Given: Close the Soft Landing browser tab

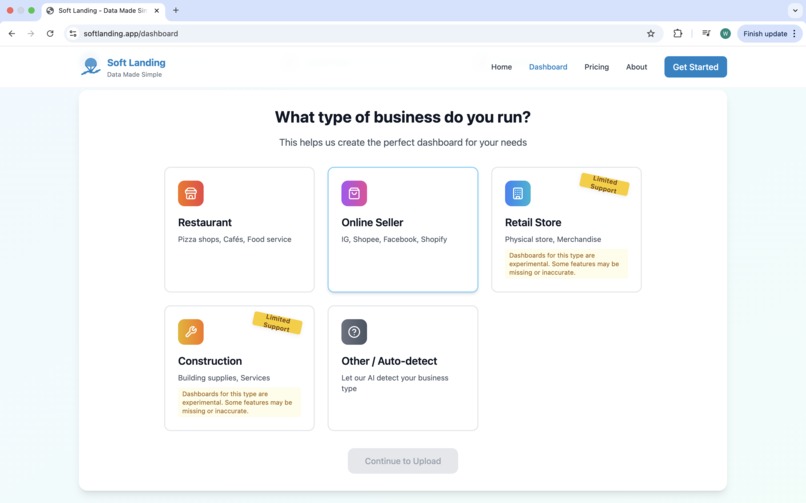Looking at the screenshot, I should click(157, 10).
